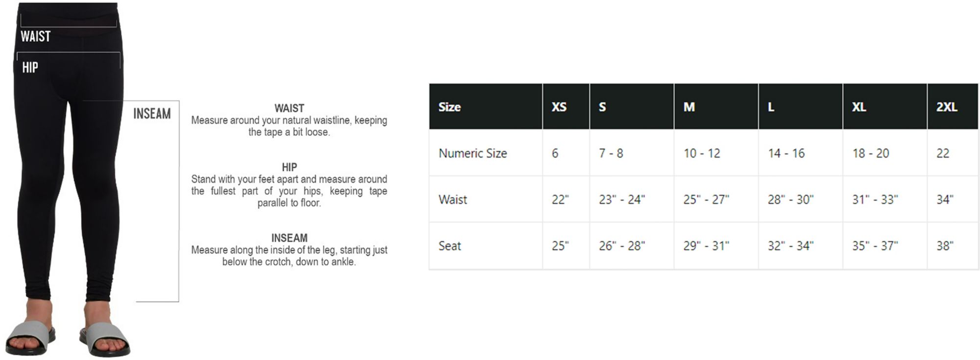Image resolution: width=980 pixels, height=360 pixels.
Task: Select the 28" - 30" waist cell
Action: pos(790,200)
